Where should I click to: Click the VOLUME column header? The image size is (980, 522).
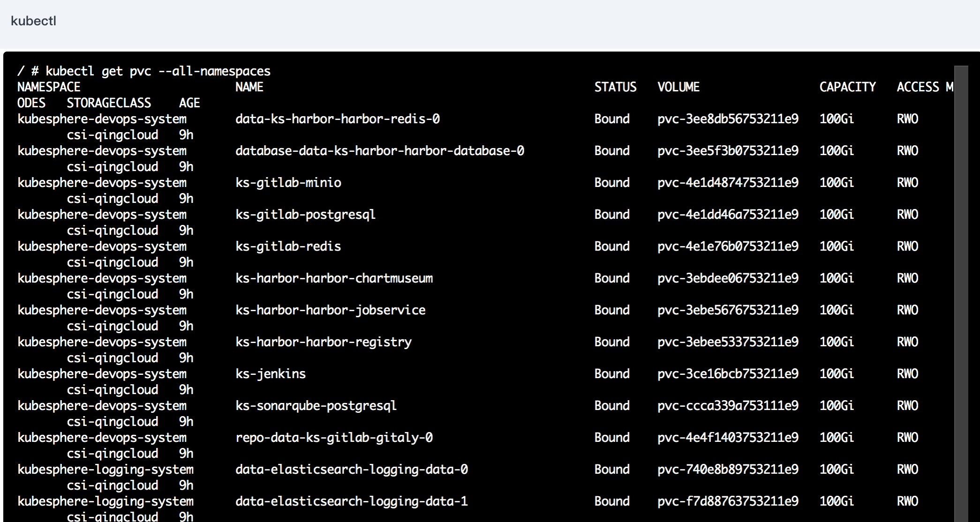coord(679,87)
